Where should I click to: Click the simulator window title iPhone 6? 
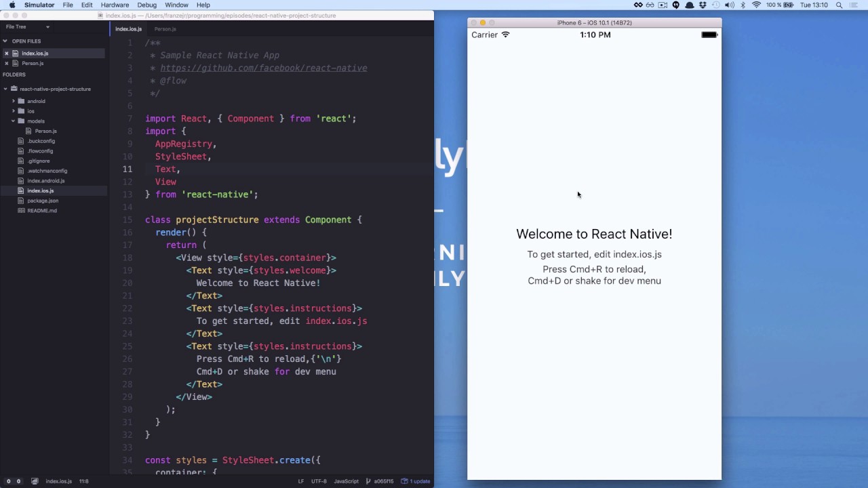(595, 22)
